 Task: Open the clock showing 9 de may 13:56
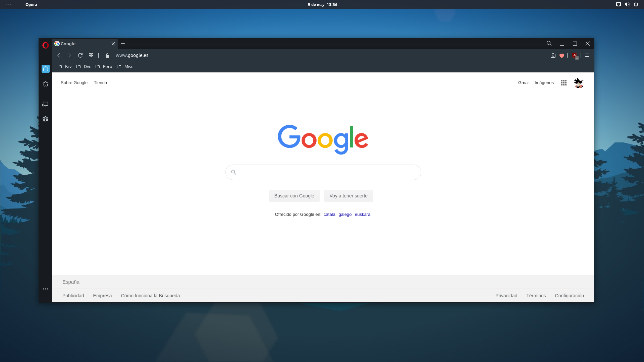[x=322, y=4]
